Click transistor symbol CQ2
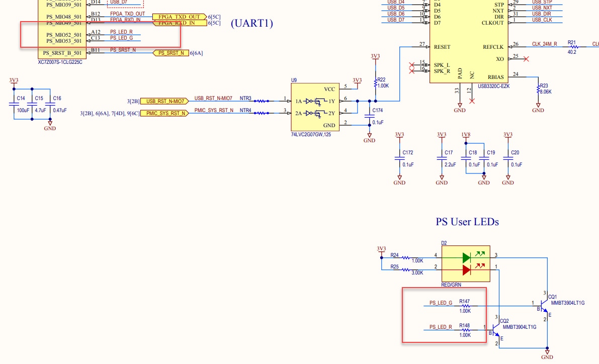This screenshot has height=364, width=599. tap(495, 330)
